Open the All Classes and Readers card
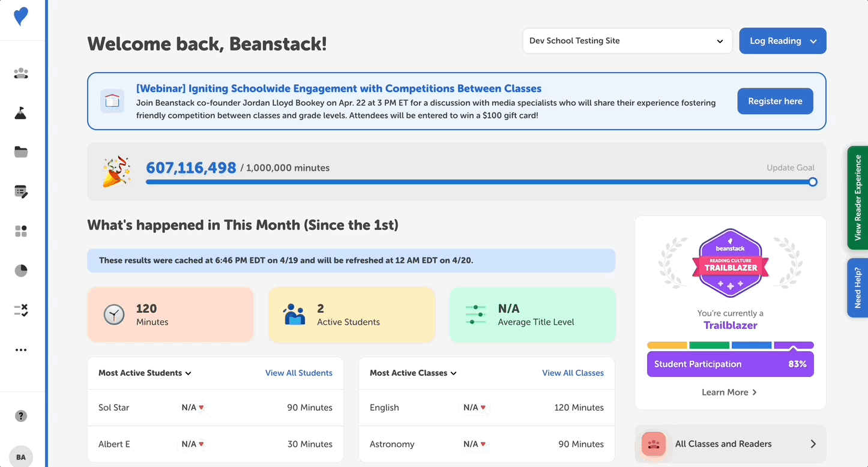Viewport: 868px width, 467px height. point(730,444)
